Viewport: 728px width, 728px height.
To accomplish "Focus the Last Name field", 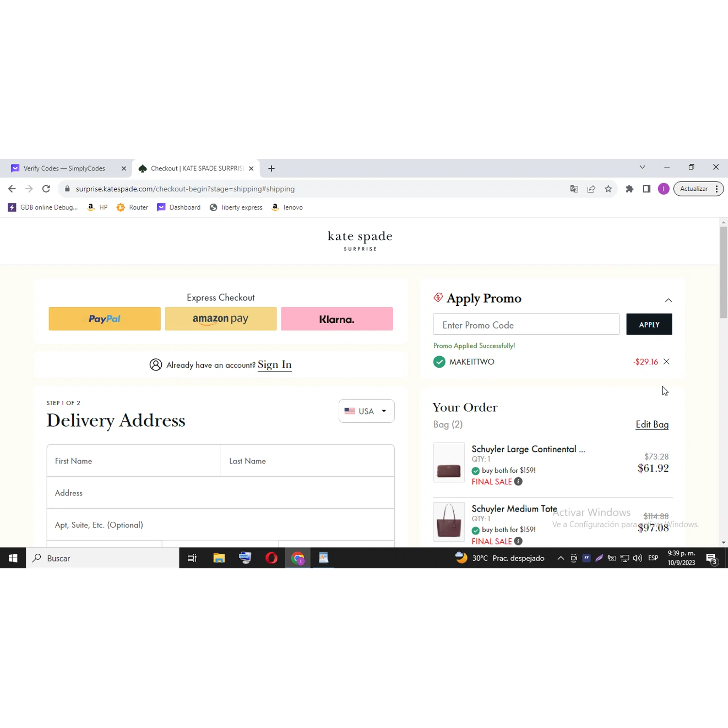I will click(307, 461).
